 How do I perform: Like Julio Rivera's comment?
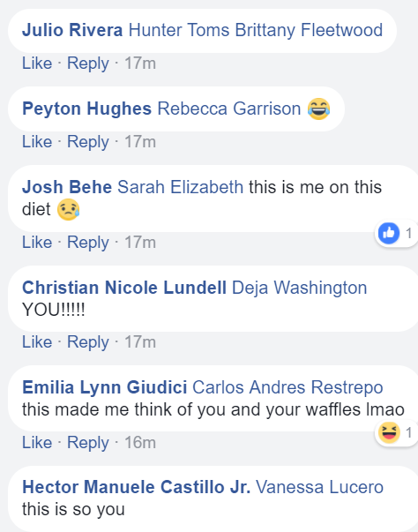(37, 64)
